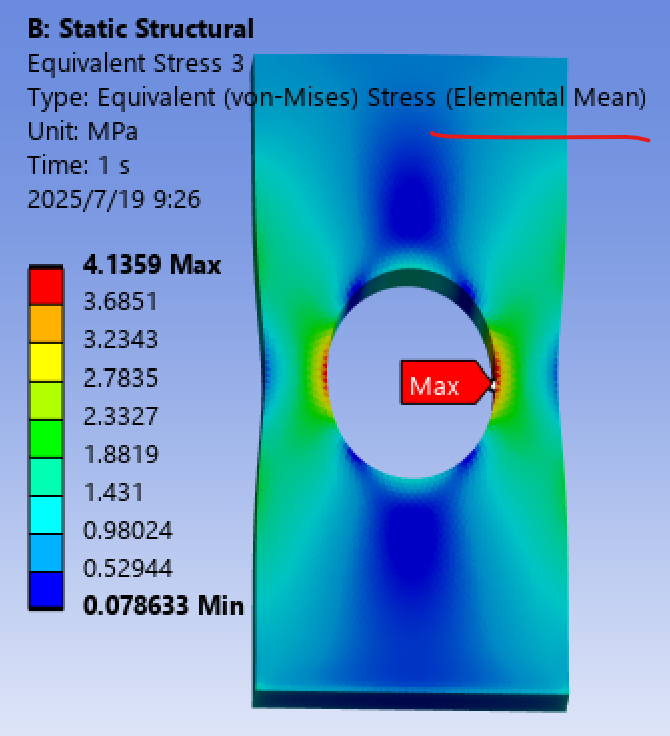Click the 0.52944 legend value
This screenshot has width=670, height=736.
(x=128, y=568)
